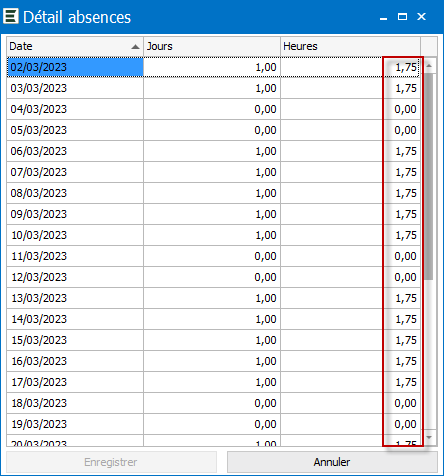This screenshot has height=476, width=444.
Task: Click the Heures column header
Action: pos(351,46)
